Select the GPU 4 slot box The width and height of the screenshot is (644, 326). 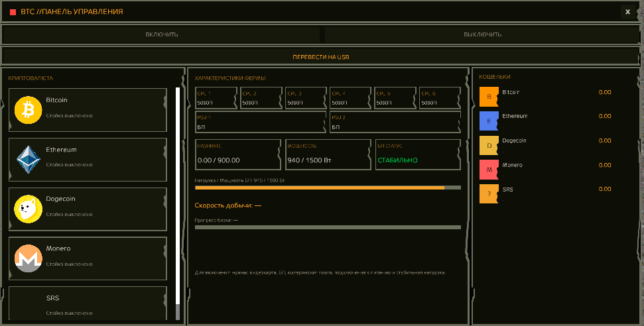tap(351, 97)
